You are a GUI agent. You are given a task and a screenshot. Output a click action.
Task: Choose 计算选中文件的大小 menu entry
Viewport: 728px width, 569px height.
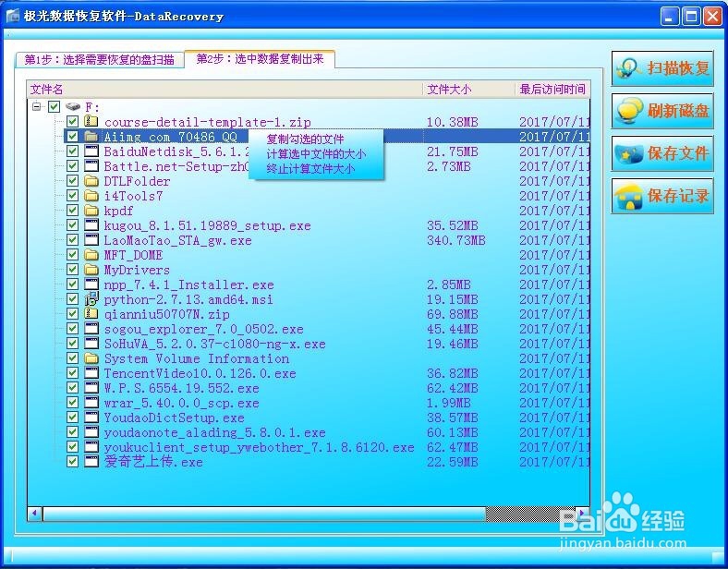(x=316, y=154)
